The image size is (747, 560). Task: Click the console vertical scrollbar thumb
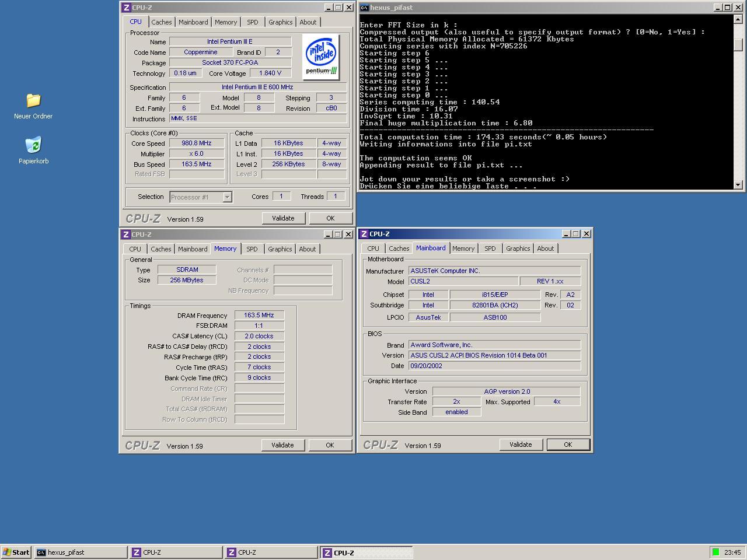[x=738, y=45]
